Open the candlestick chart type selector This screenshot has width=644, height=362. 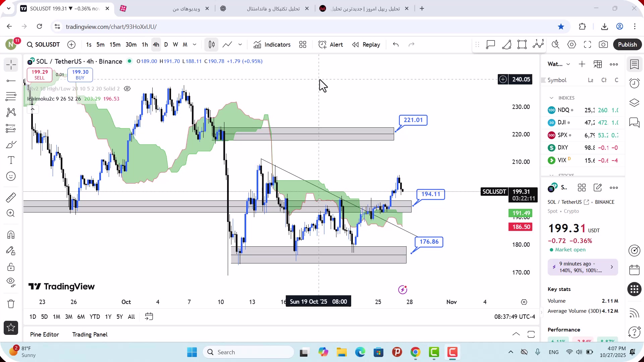coord(212,45)
